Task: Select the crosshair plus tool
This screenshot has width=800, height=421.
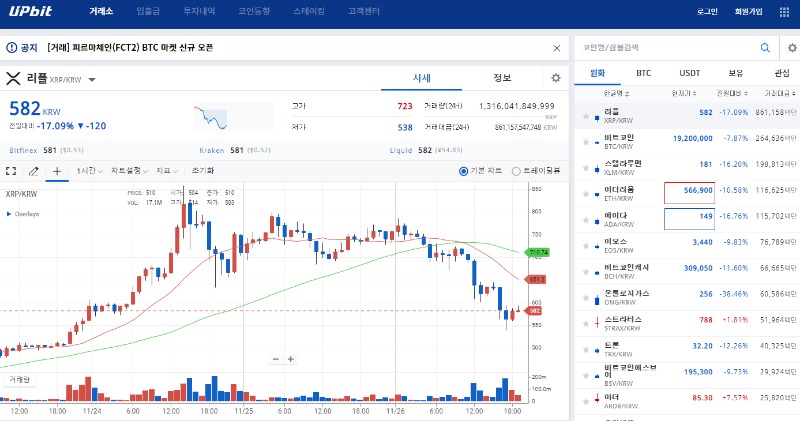Action: coord(57,171)
